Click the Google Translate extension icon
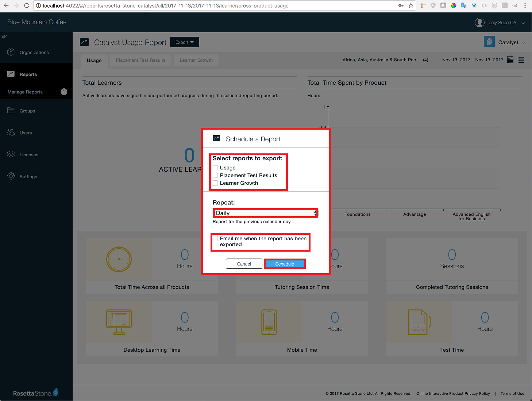 pyautogui.click(x=463, y=5)
